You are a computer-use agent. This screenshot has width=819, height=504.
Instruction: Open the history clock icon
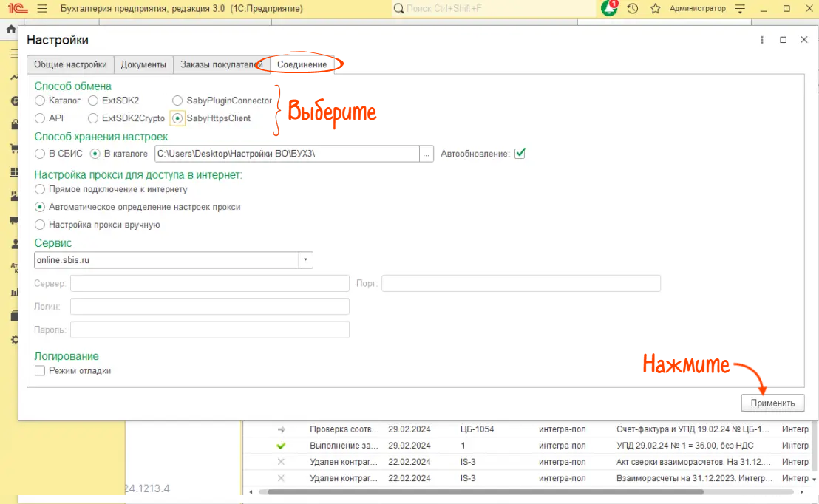(633, 9)
